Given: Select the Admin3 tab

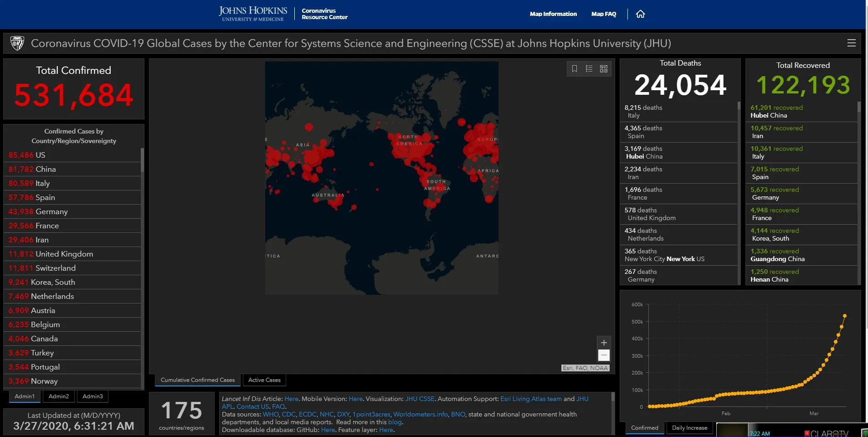Looking at the screenshot, I should [92, 396].
